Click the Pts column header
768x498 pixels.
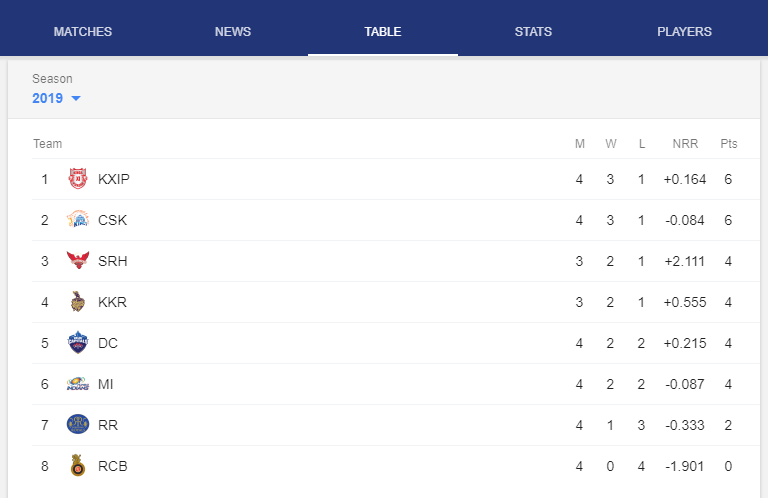point(728,143)
